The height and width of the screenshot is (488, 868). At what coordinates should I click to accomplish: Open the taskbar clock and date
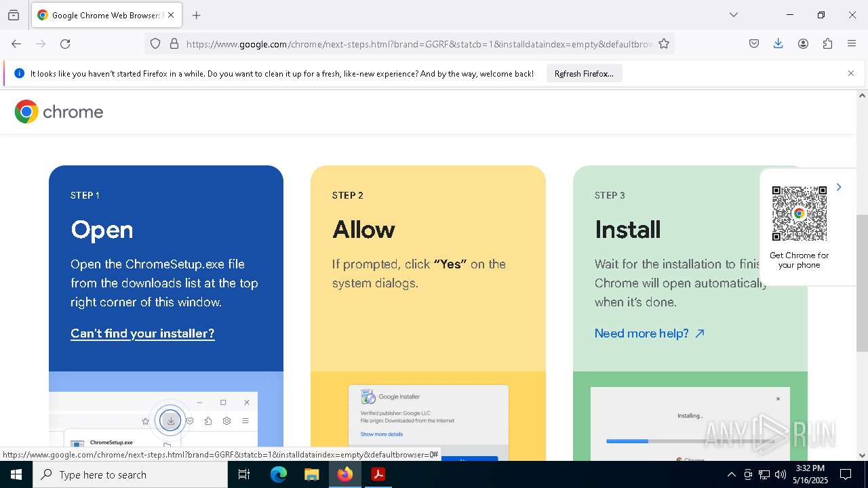pyautogui.click(x=810, y=474)
